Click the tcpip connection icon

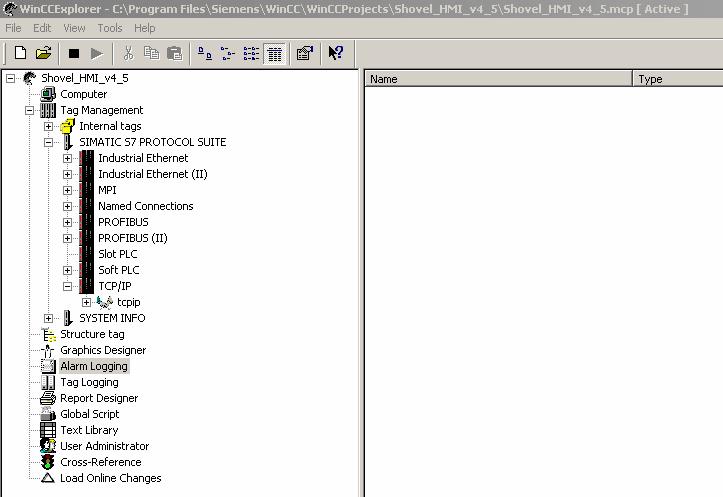(x=105, y=302)
